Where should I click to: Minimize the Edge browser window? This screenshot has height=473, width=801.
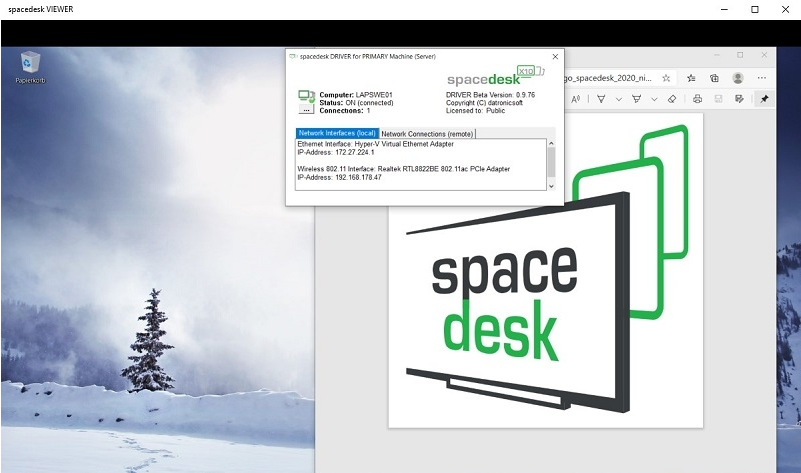tap(717, 55)
